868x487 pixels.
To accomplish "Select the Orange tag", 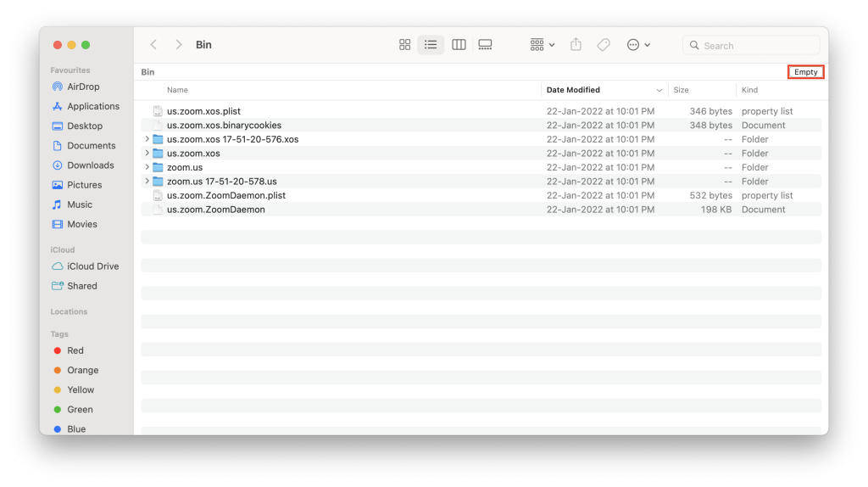I will (x=75, y=370).
